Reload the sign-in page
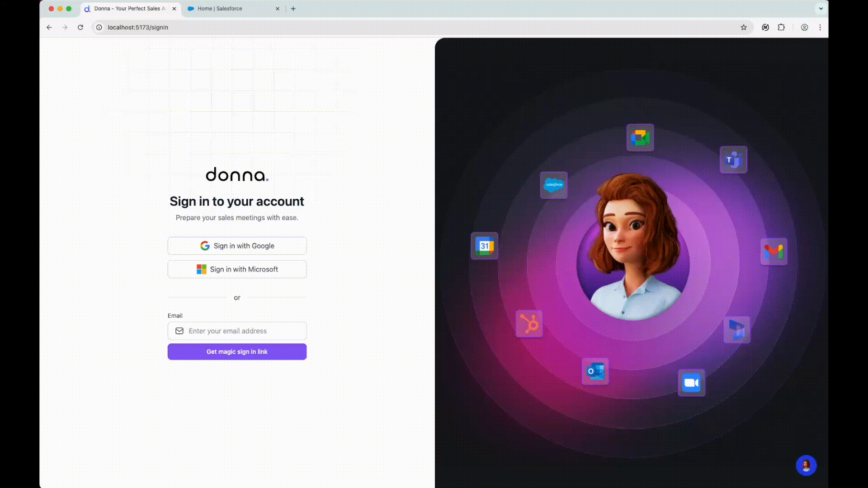Viewport: 868px width, 488px height. tap(80, 27)
